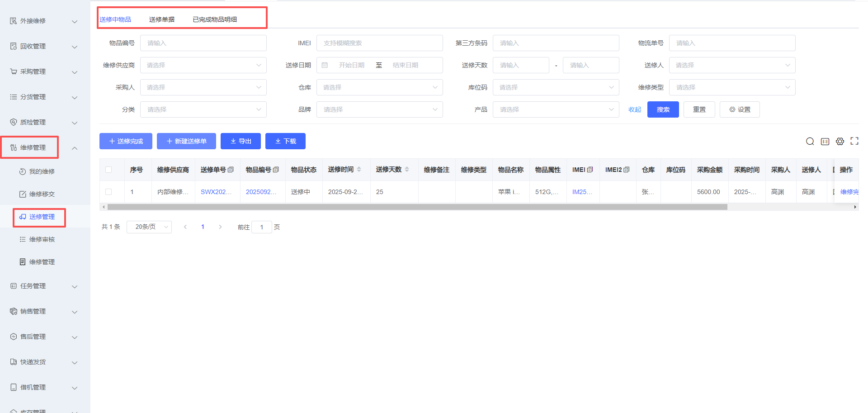868x413 pixels.
Task: Select the checkbox for row 1
Action: (108, 192)
